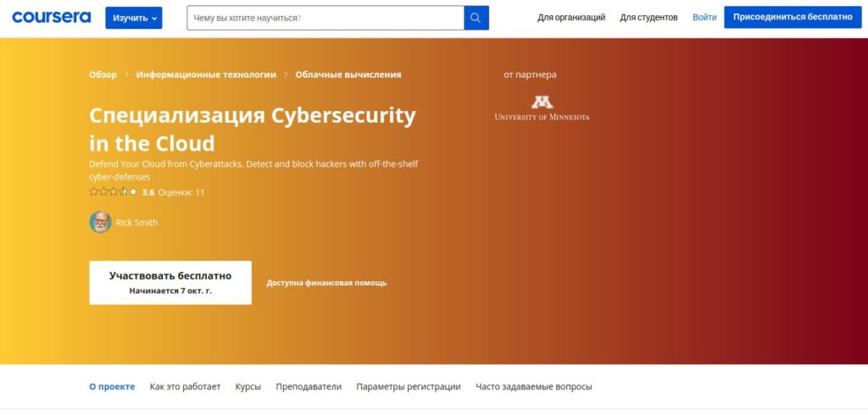Viewport: 868px width, 415px height.
Task: Click the Войти sign-in link
Action: pyautogui.click(x=704, y=18)
